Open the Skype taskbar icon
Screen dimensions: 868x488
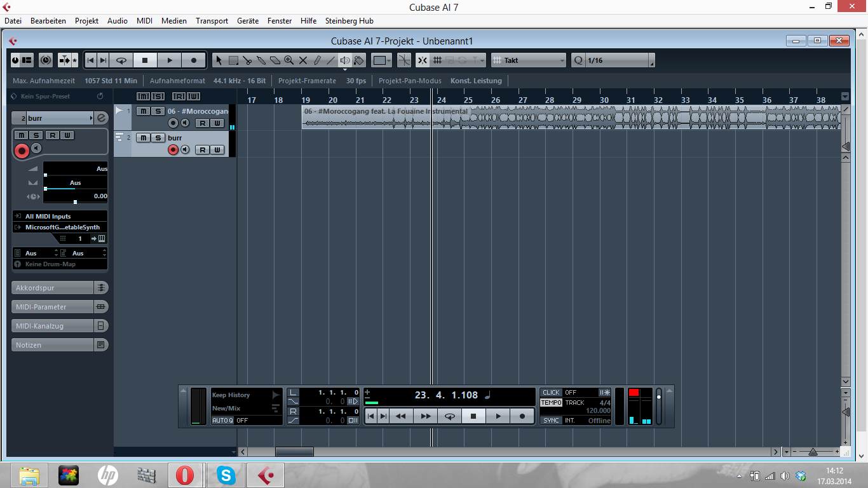click(226, 475)
